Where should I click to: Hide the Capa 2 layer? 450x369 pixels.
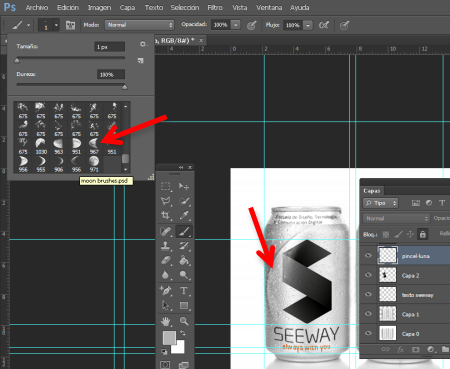tap(368, 275)
